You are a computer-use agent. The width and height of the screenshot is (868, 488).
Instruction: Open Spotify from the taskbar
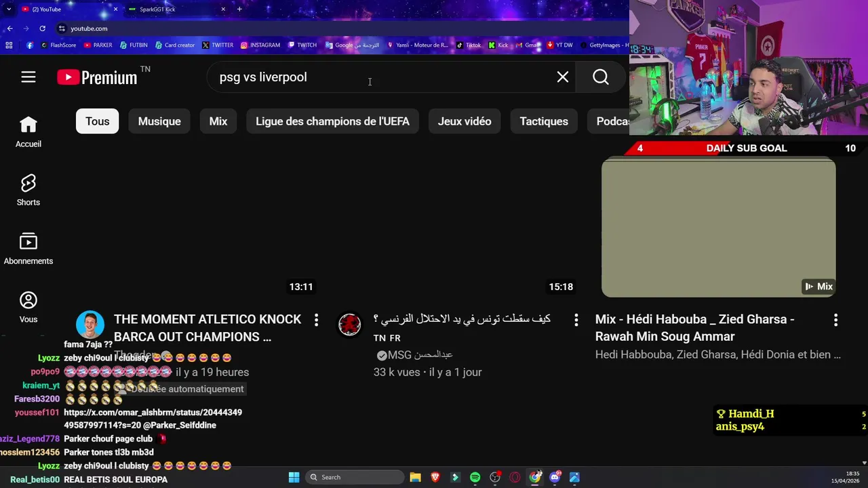[x=475, y=477]
